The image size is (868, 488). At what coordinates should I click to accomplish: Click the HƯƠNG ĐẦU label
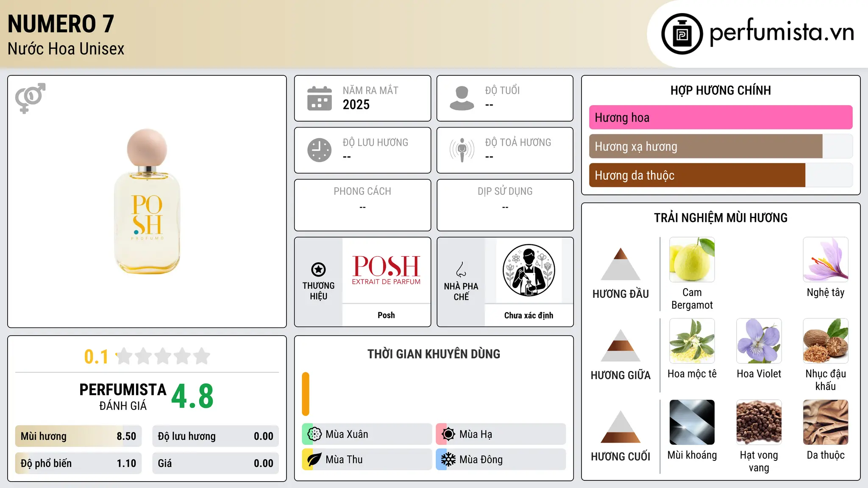(620, 294)
